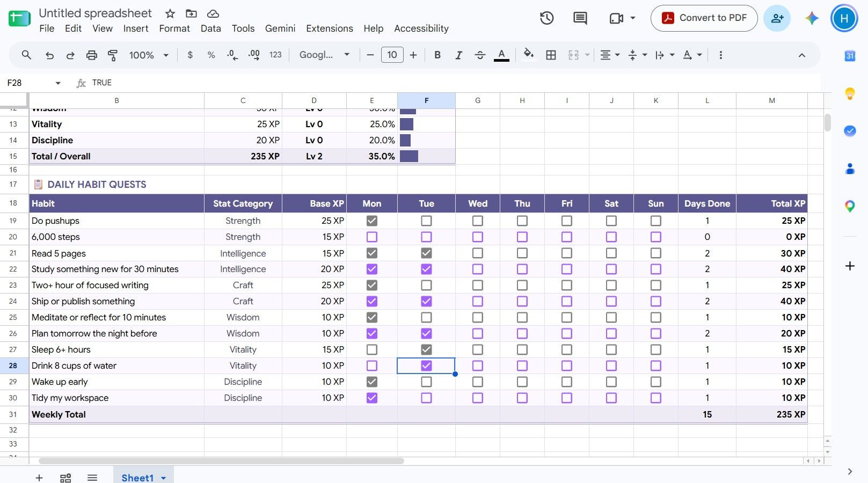Check Sunday for Tidy my workspace
868x483 pixels.
click(x=656, y=398)
